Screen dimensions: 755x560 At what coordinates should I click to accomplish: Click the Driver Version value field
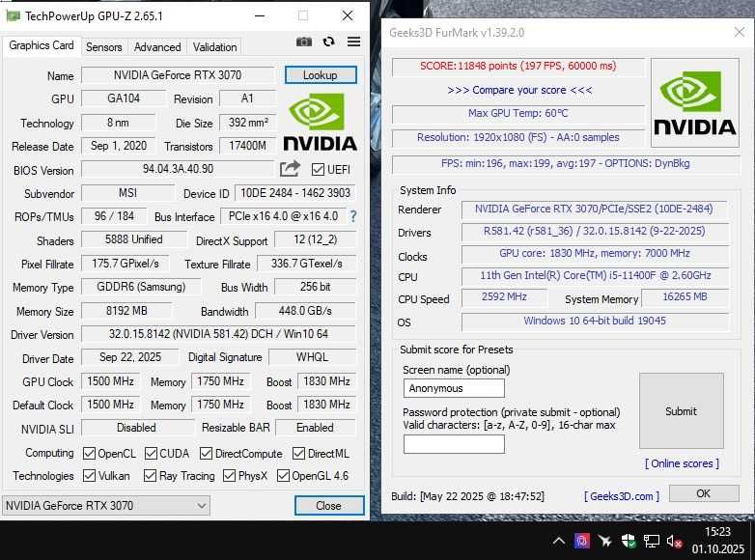pos(218,334)
